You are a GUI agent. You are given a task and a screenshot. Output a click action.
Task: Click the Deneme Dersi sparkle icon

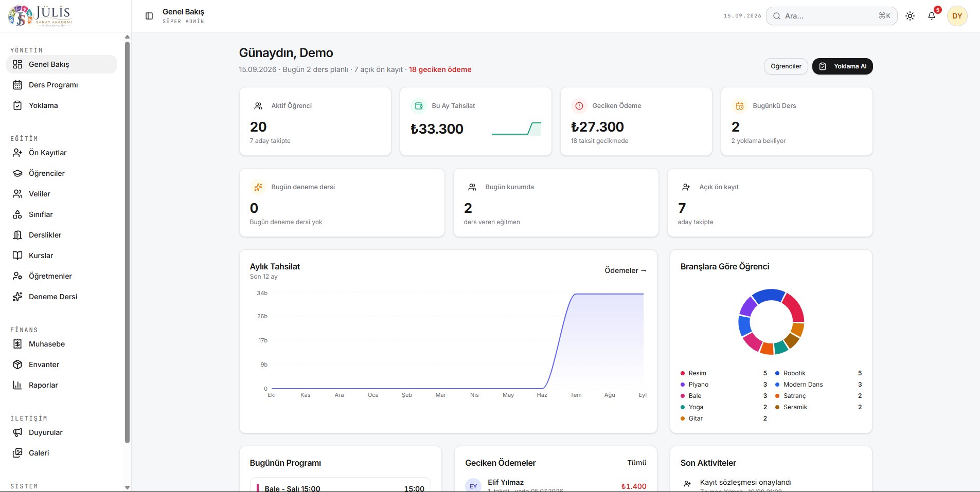(x=17, y=297)
